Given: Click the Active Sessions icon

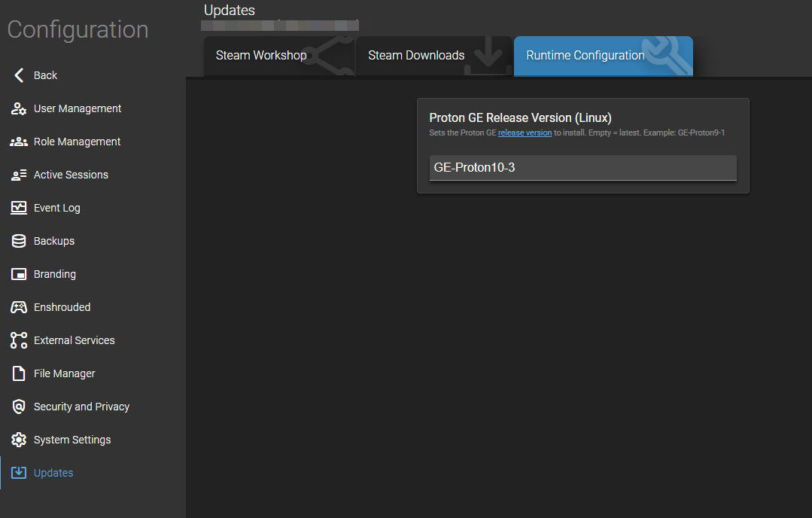Looking at the screenshot, I should click(19, 175).
